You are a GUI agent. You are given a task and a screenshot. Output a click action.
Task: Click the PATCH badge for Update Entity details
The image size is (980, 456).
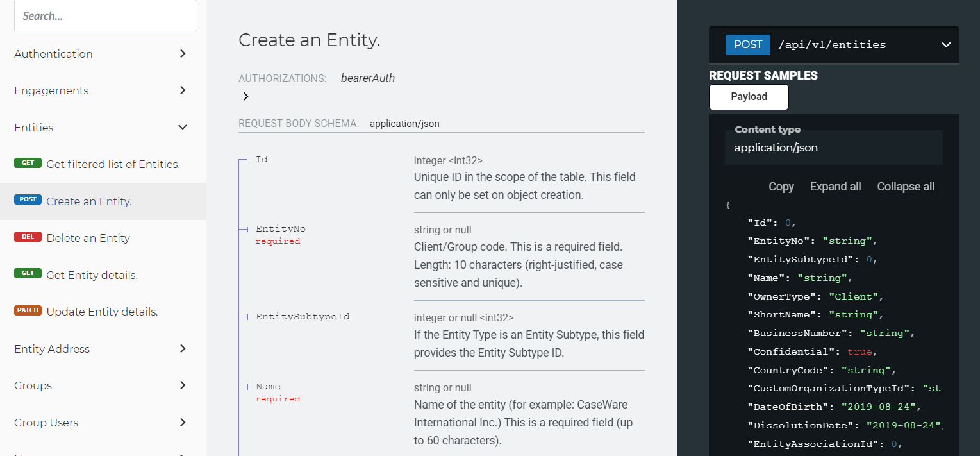[28, 311]
